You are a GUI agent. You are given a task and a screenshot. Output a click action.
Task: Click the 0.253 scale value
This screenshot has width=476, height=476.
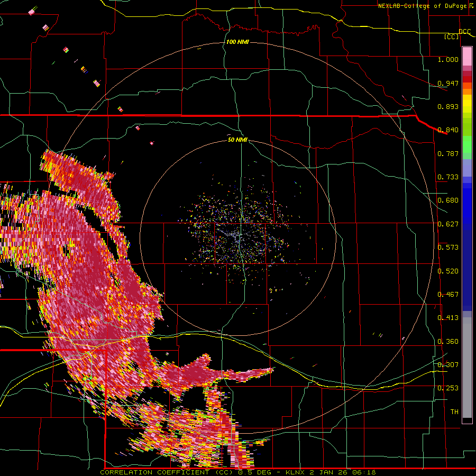(x=448, y=388)
